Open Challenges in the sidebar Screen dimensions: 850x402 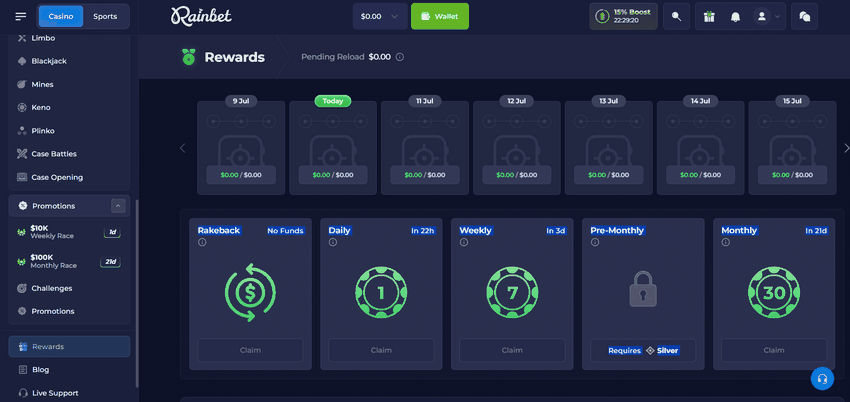pos(52,288)
